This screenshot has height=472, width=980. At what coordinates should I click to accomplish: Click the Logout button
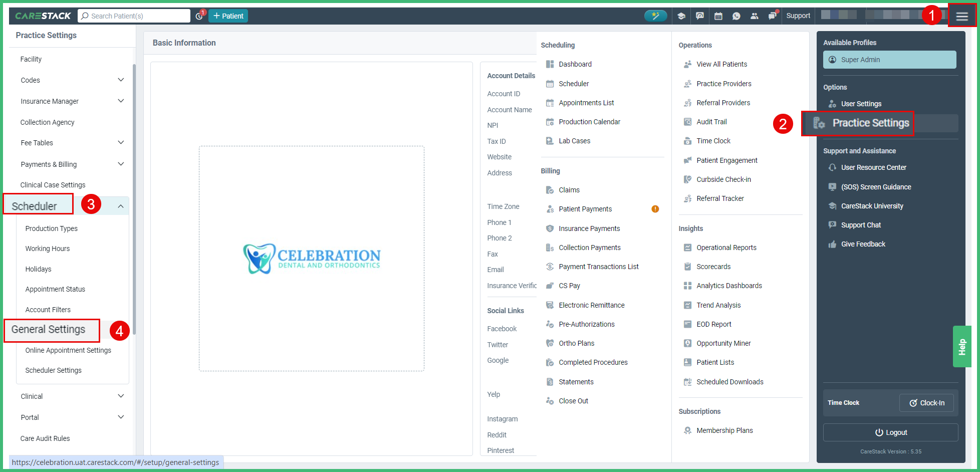pos(890,432)
